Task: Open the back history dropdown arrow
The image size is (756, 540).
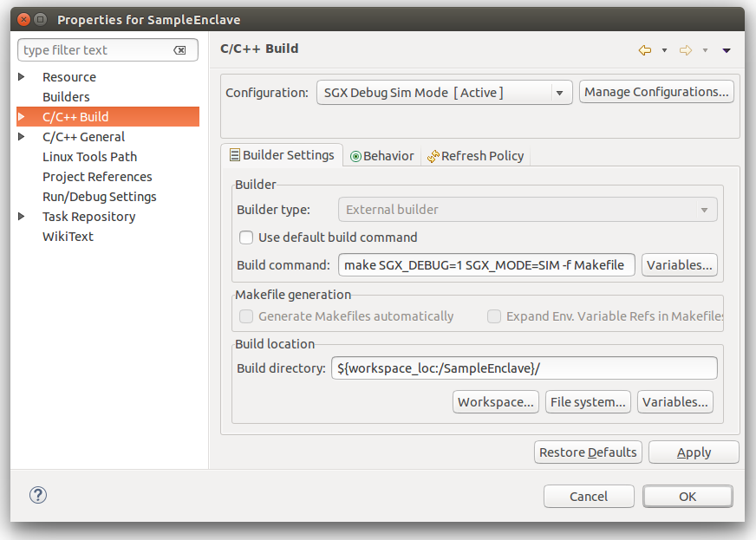Action: 664,50
